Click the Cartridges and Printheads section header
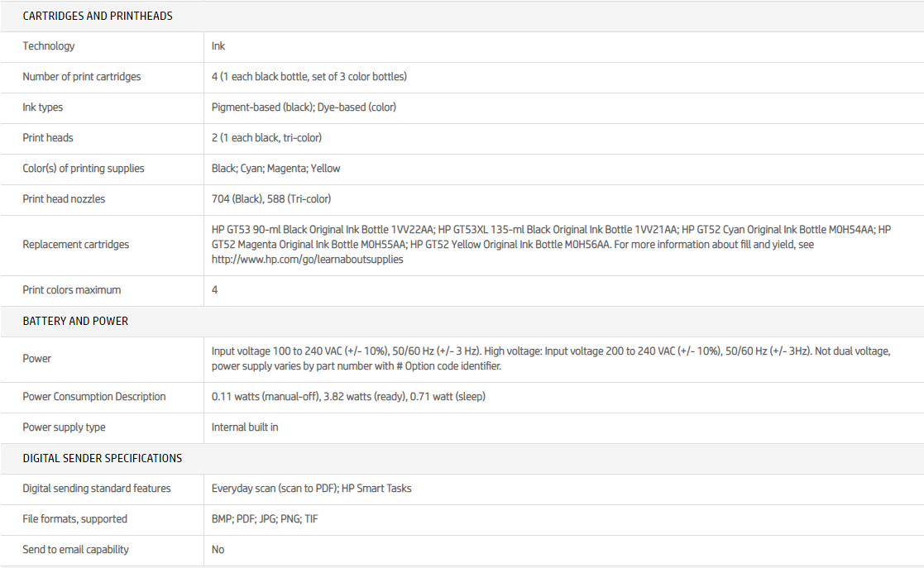The height and width of the screenshot is (568, 924). tap(98, 17)
